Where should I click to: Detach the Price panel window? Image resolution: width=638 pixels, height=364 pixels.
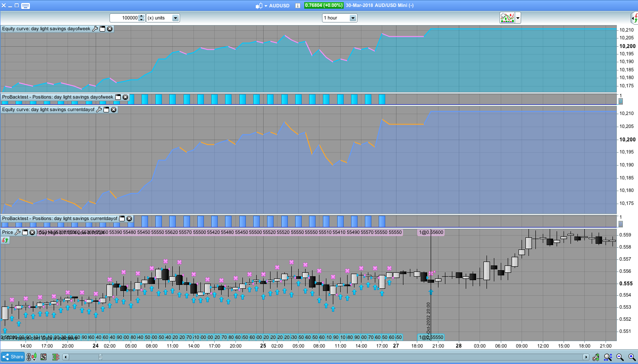[25, 233]
